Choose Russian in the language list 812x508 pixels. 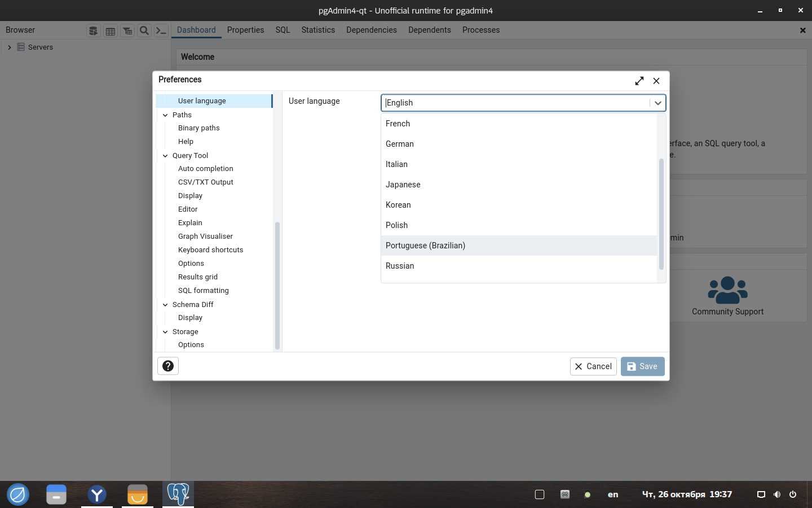[x=400, y=266]
